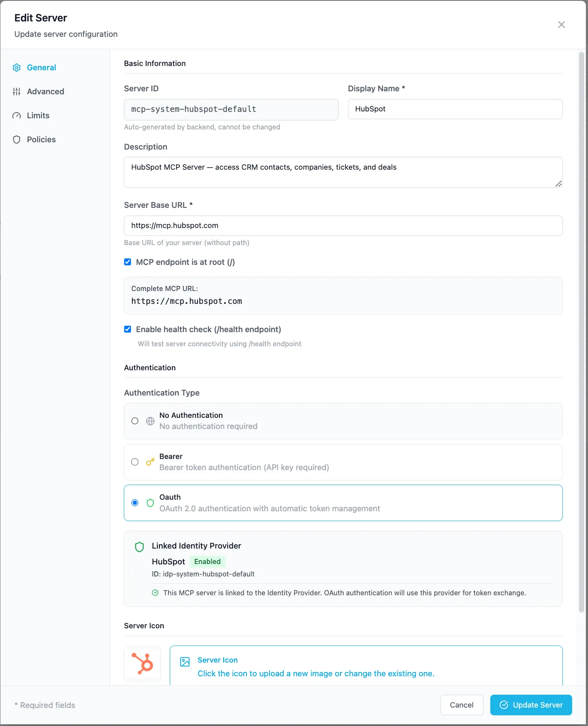Click the Linked Identity Provider shield icon

point(139,547)
